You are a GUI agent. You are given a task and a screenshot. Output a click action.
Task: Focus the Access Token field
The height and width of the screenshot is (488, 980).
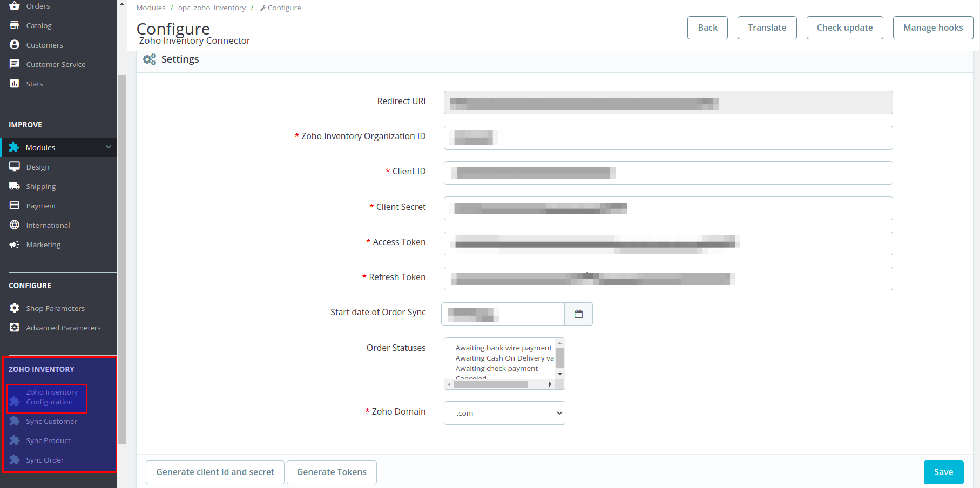click(668, 243)
